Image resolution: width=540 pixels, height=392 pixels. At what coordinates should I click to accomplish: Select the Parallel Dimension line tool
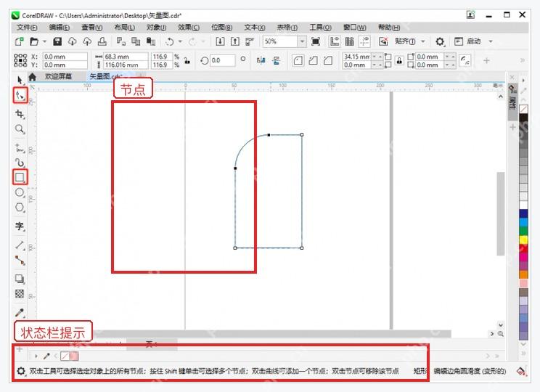pyautogui.click(x=20, y=245)
